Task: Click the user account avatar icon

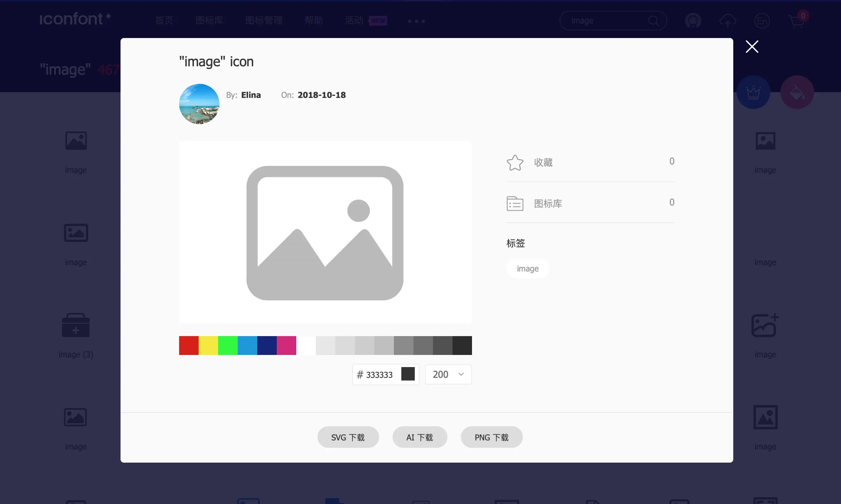Action: click(x=694, y=21)
